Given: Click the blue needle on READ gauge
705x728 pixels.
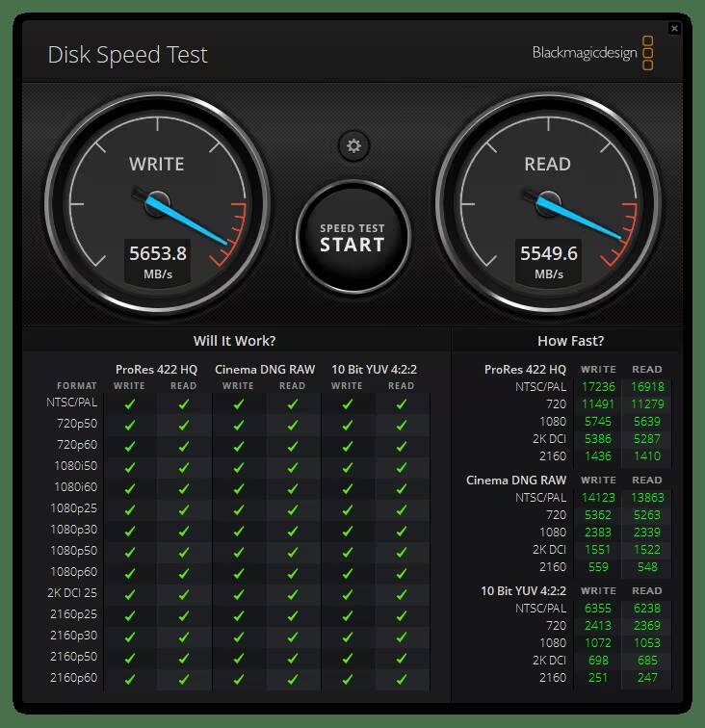Looking at the screenshot, I should tap(578, 219).
